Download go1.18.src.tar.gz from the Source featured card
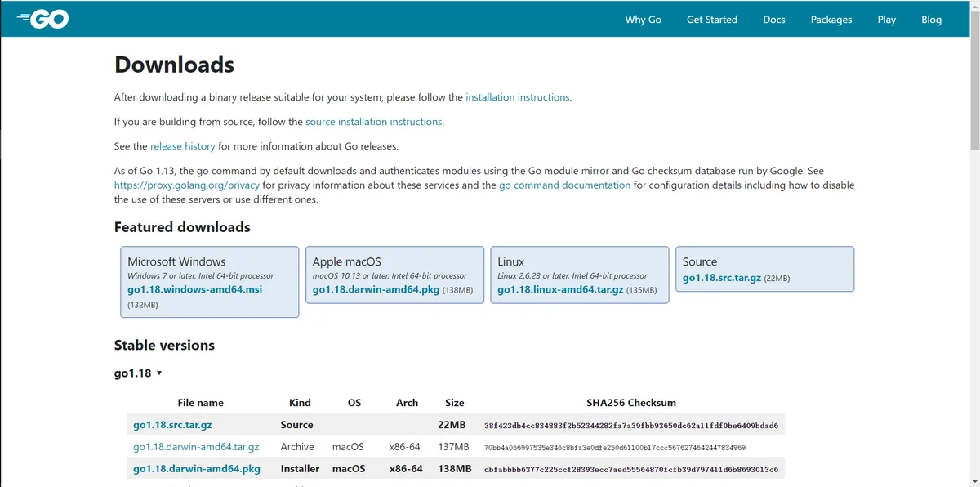The width and height of the screenshot is (980, 487). point(722,278)
